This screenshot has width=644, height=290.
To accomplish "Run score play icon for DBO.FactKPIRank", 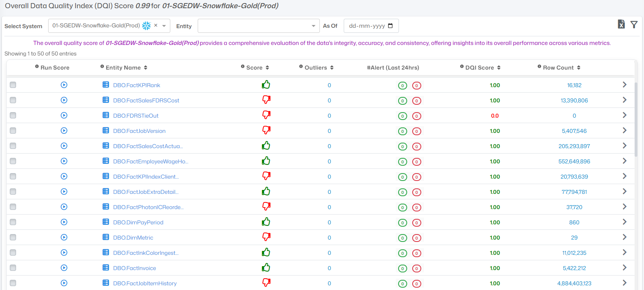I will [64, 85].
